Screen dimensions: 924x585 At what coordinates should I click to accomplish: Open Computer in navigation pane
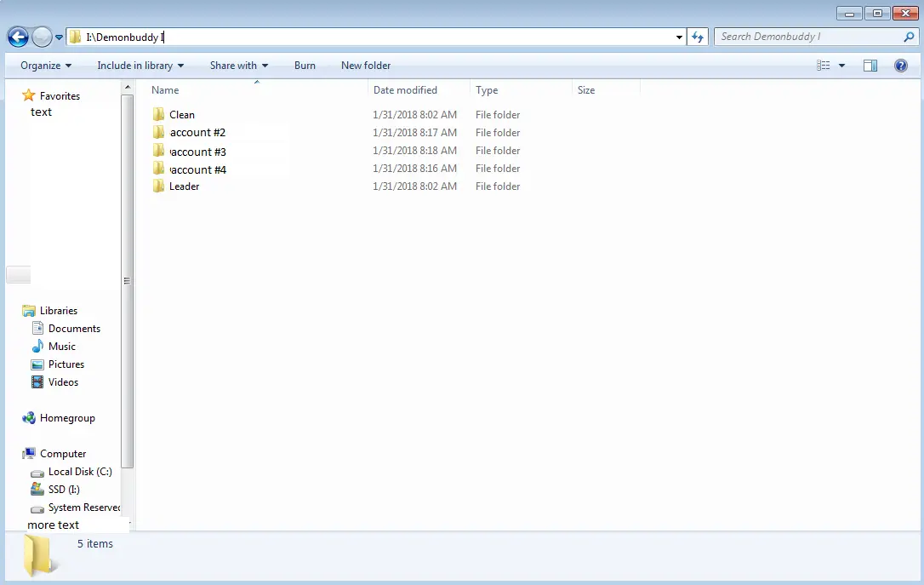click(63, 454)
